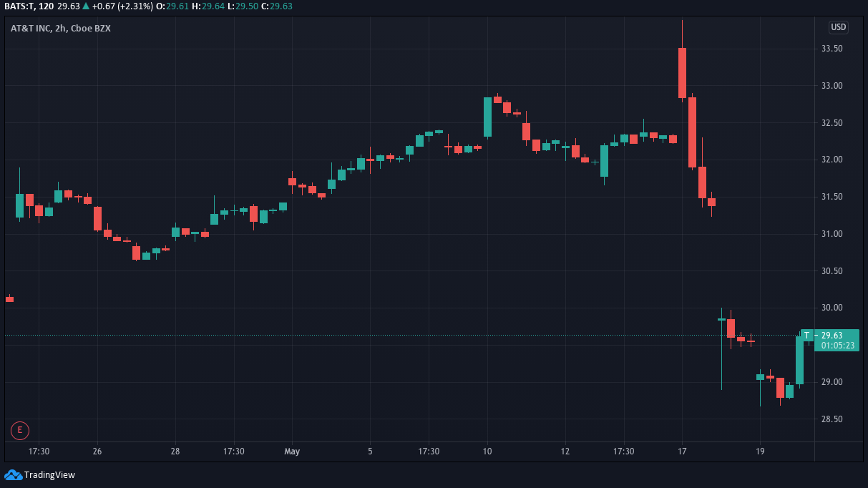The width and height of the screenshot is (868, 488).
Task: Click the 'T' symbol price label
Action: pyautogui.click(x=807, y=336)
